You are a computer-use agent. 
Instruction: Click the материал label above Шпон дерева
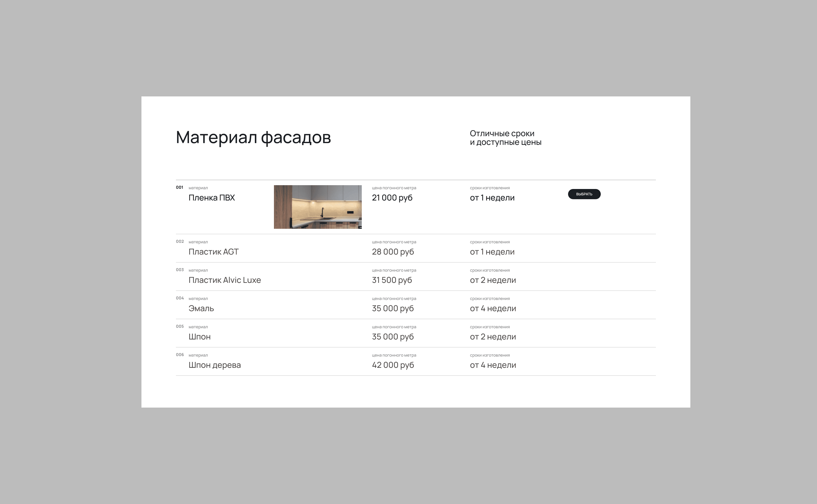point(198,355)
